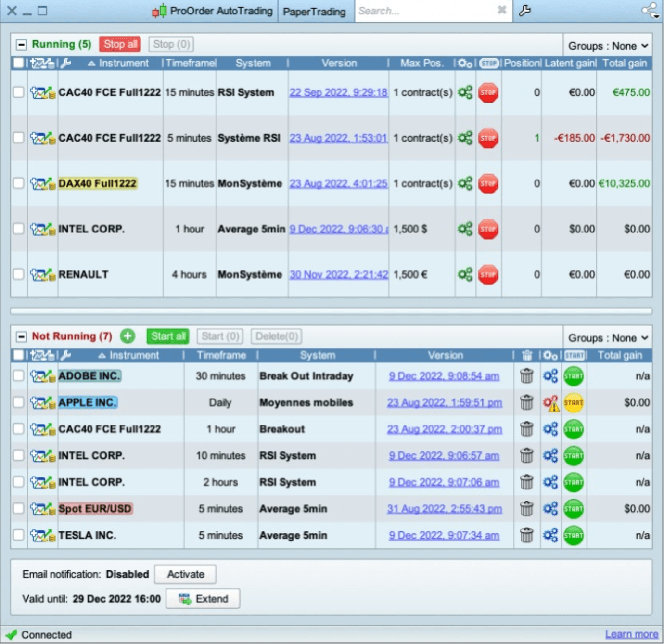Select all Running systems via header checkbox
The image size is (664, 644).
tap(18, 63)
